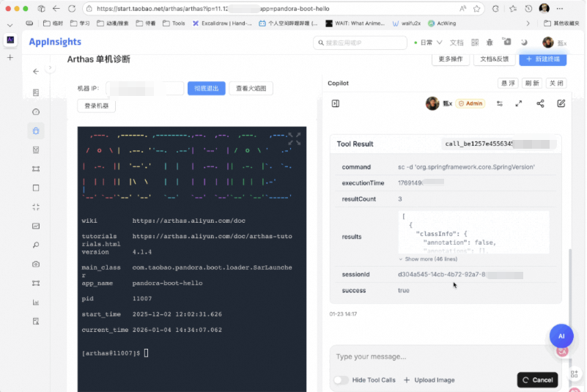Open the 文档 menu in the top bar
The image size is (587, 392).
[x=457, y=42]
